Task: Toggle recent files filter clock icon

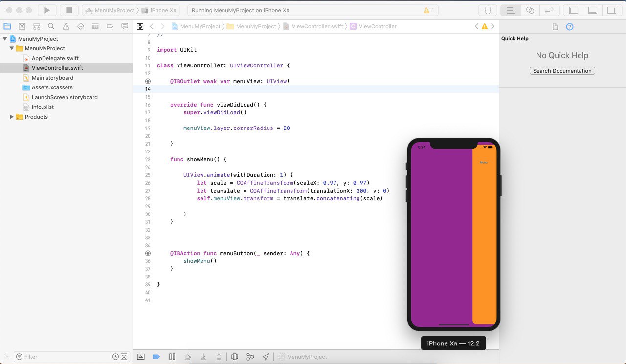Action: [115, 357]
